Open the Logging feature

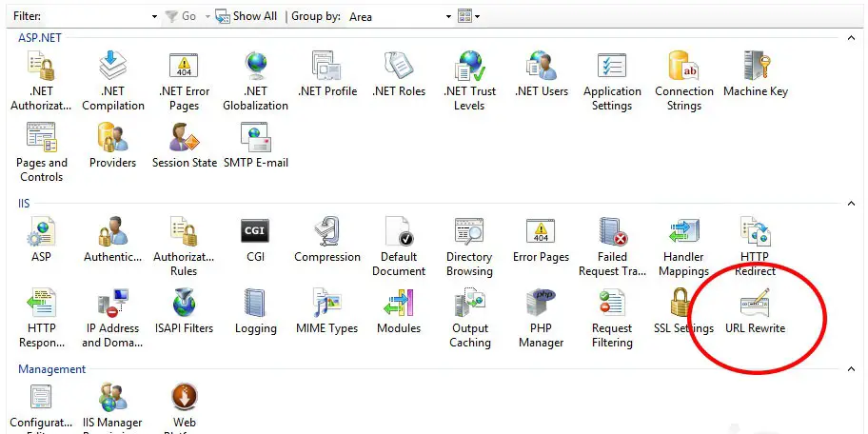coord(255,311)
